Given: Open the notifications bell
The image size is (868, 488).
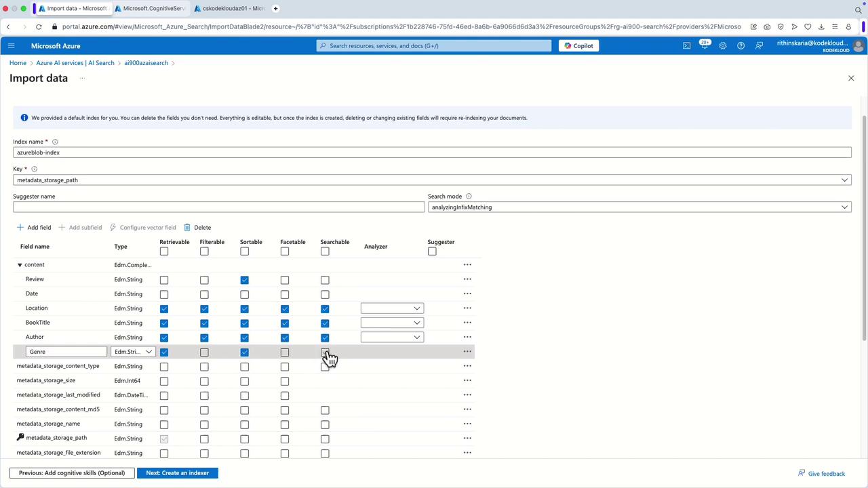Looking at the screenshot, I should point(705,45).
